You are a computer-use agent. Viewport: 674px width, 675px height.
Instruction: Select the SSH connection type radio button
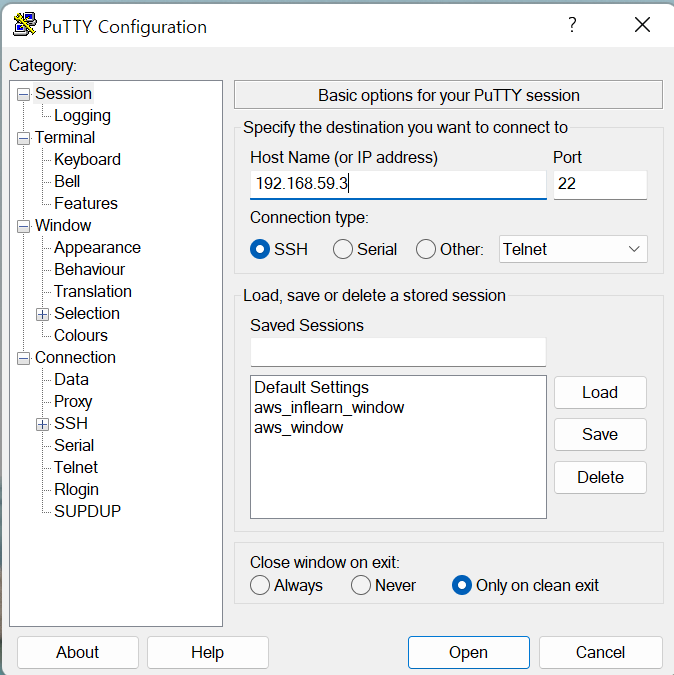260,249
